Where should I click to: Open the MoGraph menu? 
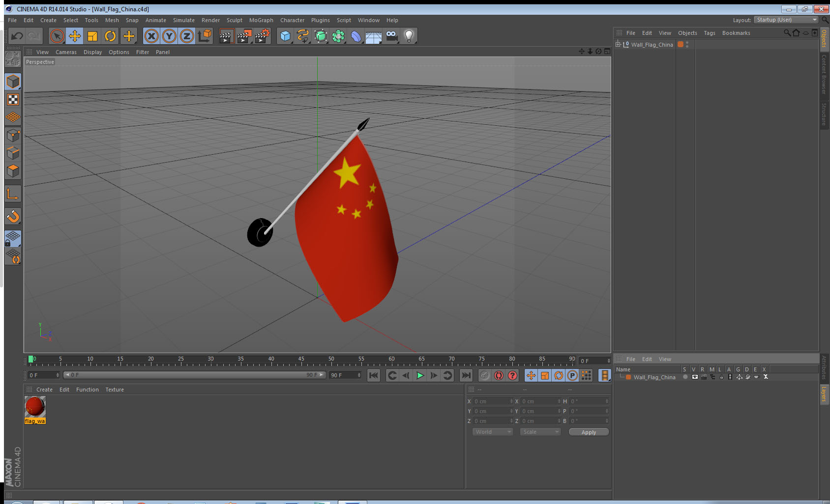pyautogui.click(x=261, y=20)
